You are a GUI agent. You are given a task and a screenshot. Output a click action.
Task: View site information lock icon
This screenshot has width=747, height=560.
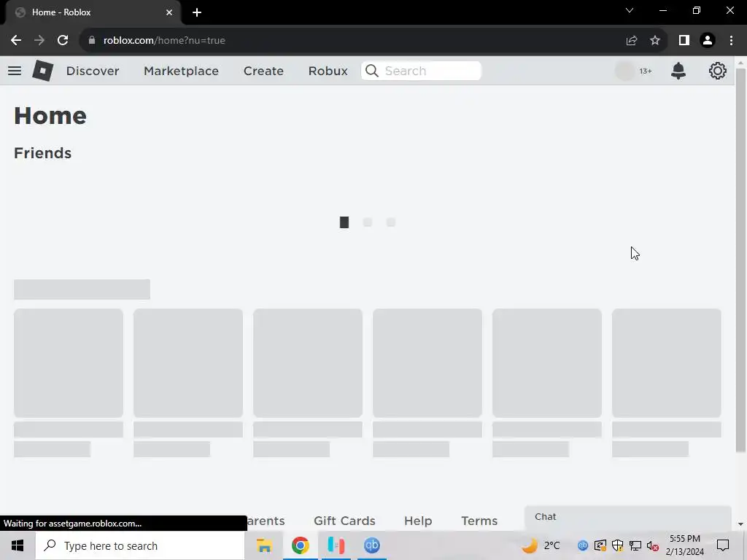92,41
